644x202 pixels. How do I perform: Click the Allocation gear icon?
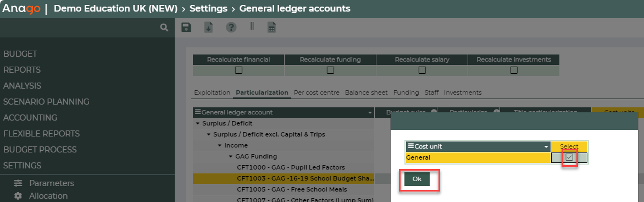[18, 196]
